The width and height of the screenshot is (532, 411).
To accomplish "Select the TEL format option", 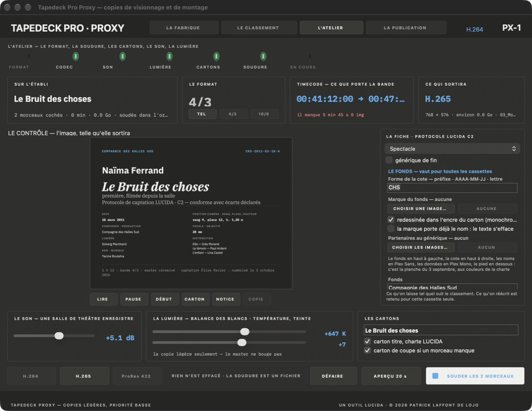I will pos(202,114).
